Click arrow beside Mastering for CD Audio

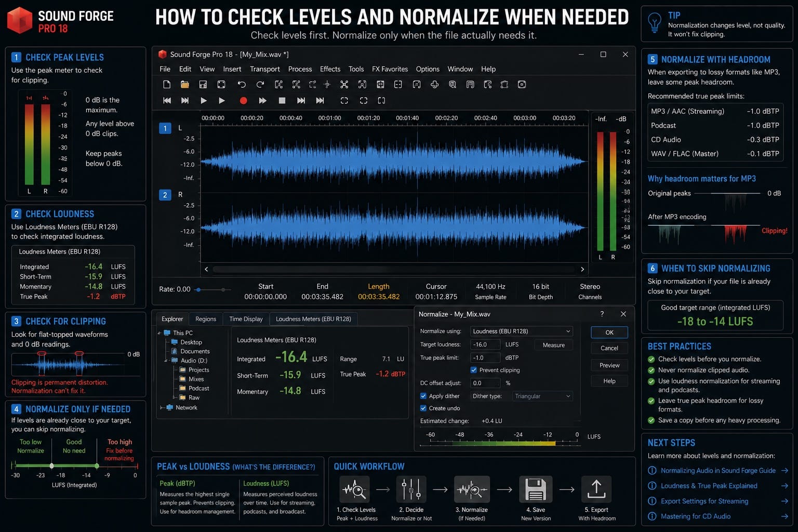click(x=784, y=516)
